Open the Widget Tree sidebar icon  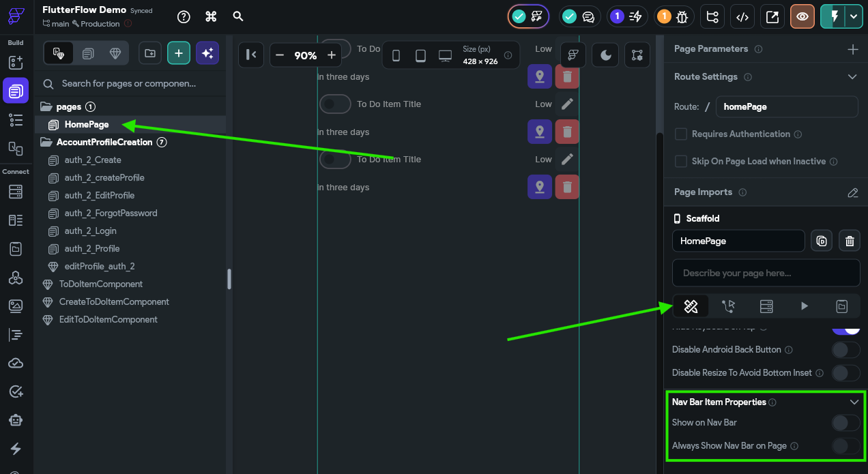pyautogui.click(x=15, y=120)
